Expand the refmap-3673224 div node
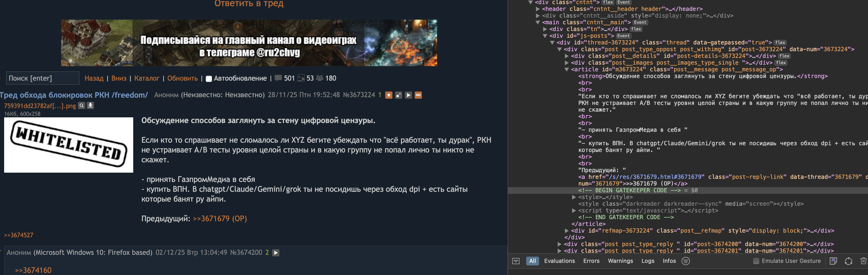The image size is (868, 275). coord(567,231)
